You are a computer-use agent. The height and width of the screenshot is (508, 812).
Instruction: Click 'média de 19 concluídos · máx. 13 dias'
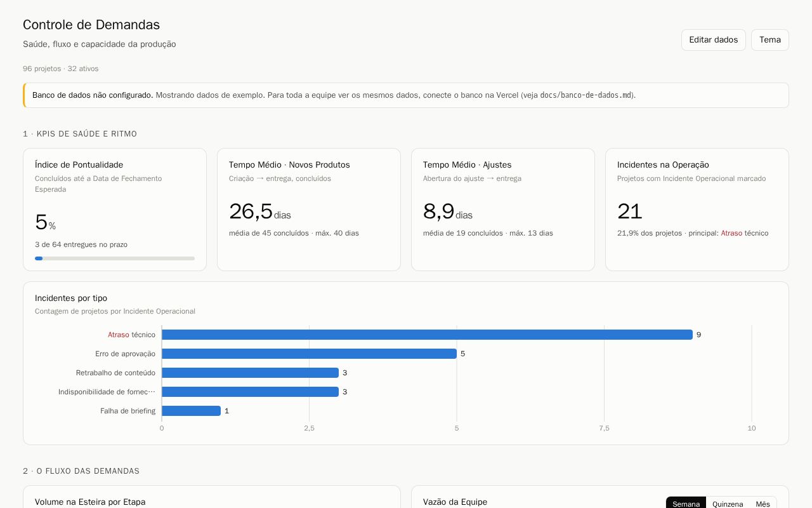click(488, 233)
